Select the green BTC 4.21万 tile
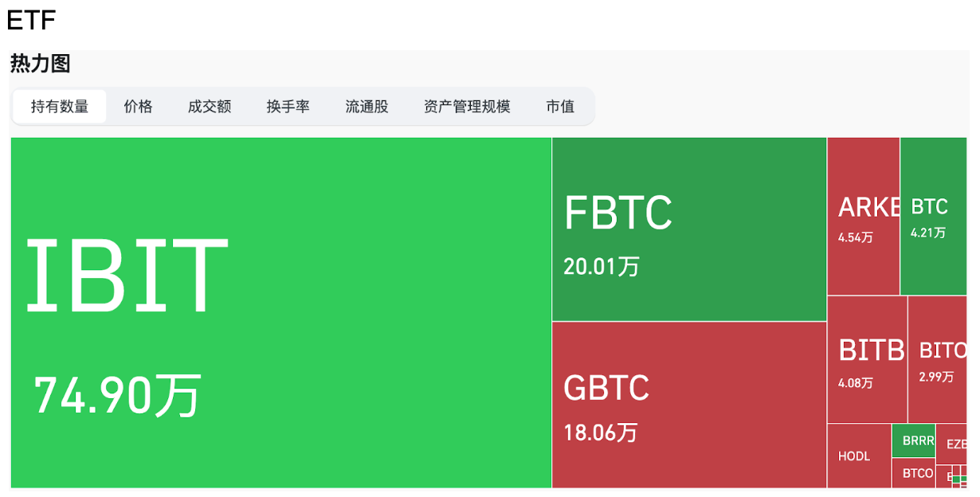Screen dimensions: 980x497 (x=933, y=216)
